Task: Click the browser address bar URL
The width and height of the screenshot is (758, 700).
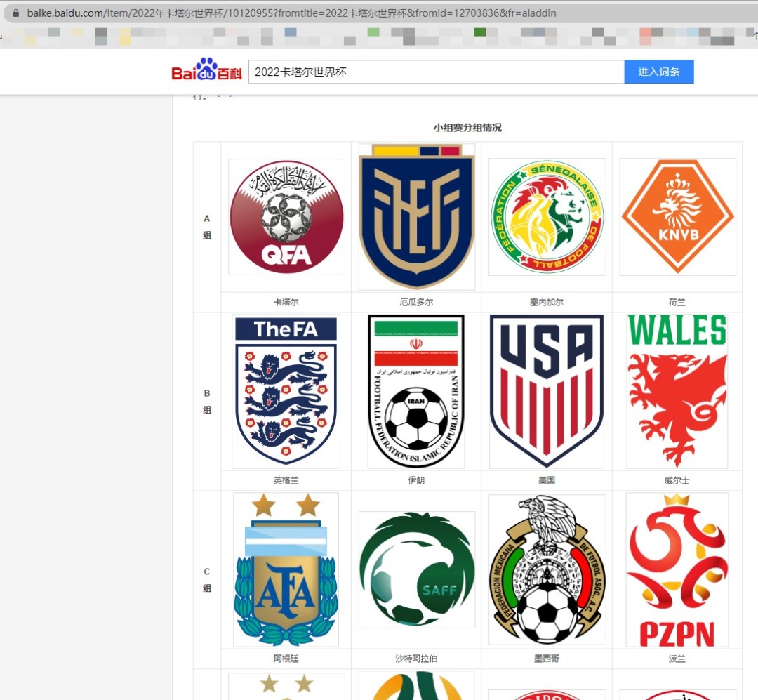Action: [x=291, y=13]
